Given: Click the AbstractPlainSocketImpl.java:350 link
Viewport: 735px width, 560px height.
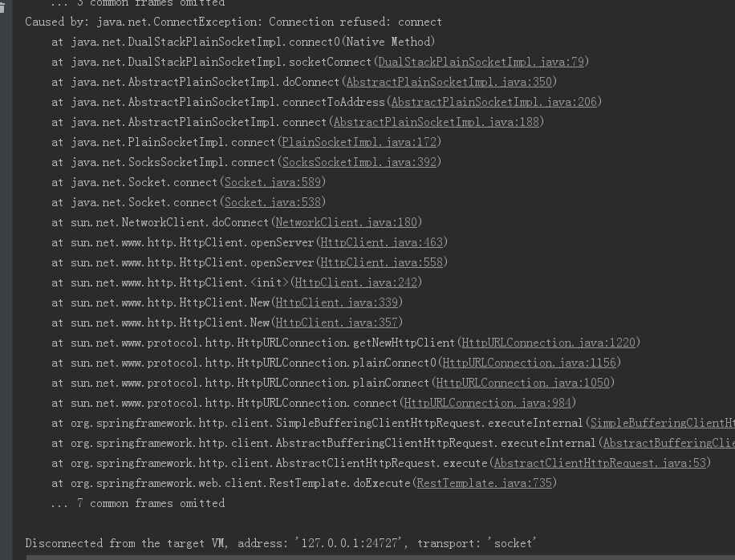Looking at the screenshot, I should pos(449,82).
